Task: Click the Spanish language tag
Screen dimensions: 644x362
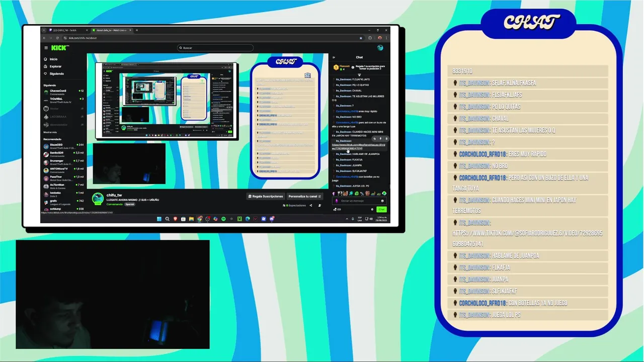Action: coord(130,204)
